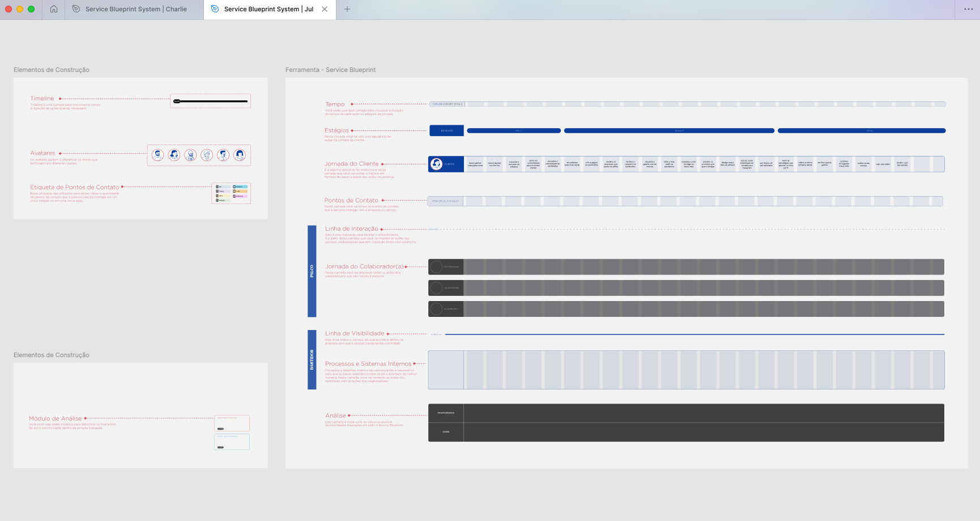This screenshot has width=980, height=521.
Task: Close the Service Blueprint System | Jul tab
Action: (x=325, y=9)
